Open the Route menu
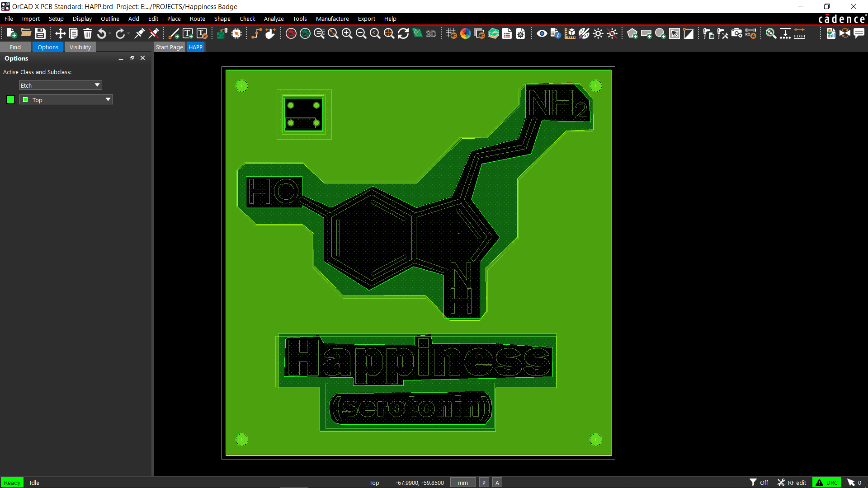This screenshot has width=868, height=488. click(198, 19)
